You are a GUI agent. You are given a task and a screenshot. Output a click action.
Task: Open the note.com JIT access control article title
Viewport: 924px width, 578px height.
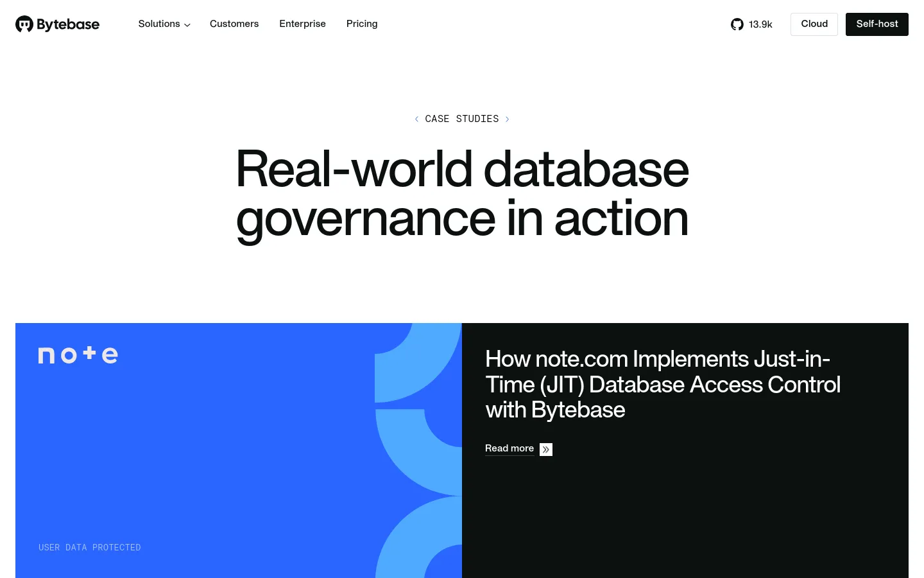click(x=663, y=384)
